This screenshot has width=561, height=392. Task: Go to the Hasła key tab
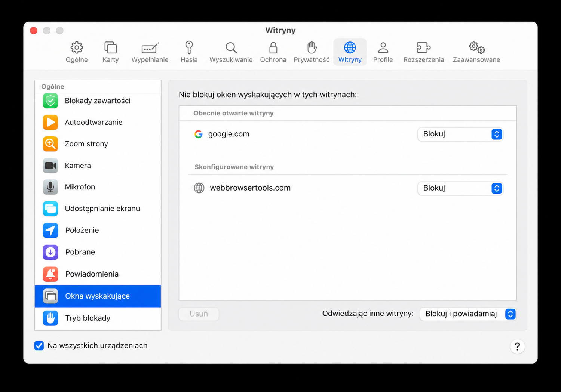(x=189, y=52)
